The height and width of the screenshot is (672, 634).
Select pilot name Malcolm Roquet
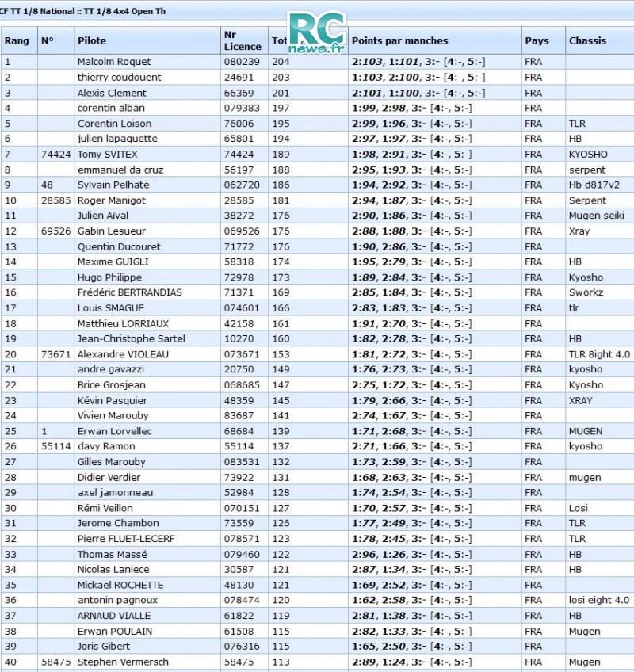coord(114,62)
